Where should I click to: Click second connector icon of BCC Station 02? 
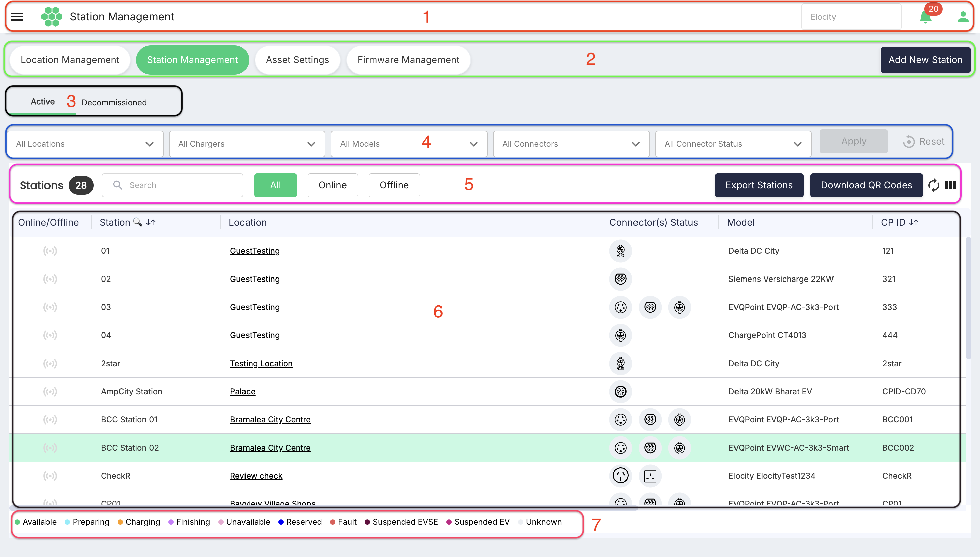[x=650, y=448]
